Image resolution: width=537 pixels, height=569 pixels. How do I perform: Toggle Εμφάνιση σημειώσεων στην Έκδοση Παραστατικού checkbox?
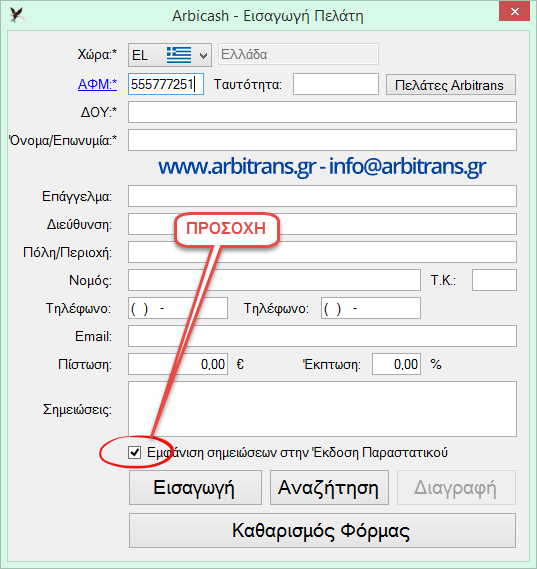click(x=134, y=453)
